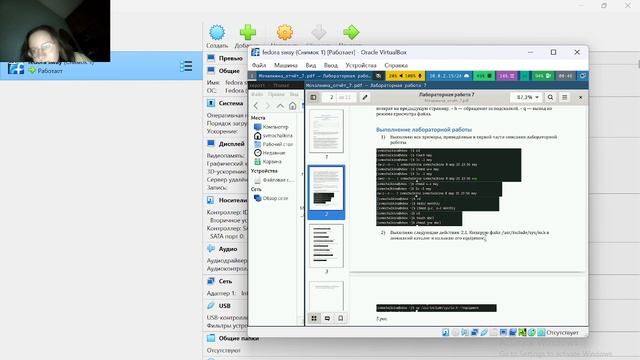Open Файл menu in VirtualBox VM window
This screenshot has height=360, width=640.
pyautogui.click(x=259, y=65)
